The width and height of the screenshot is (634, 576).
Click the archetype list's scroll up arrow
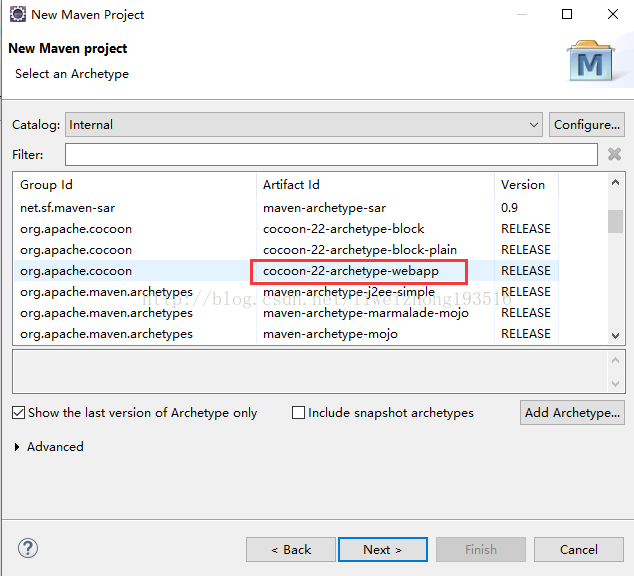click(x=615, y=182)
